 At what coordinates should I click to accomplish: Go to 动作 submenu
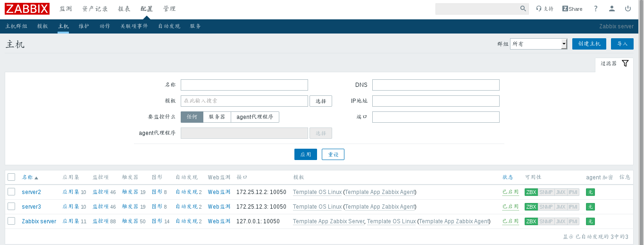coord(105,26)
